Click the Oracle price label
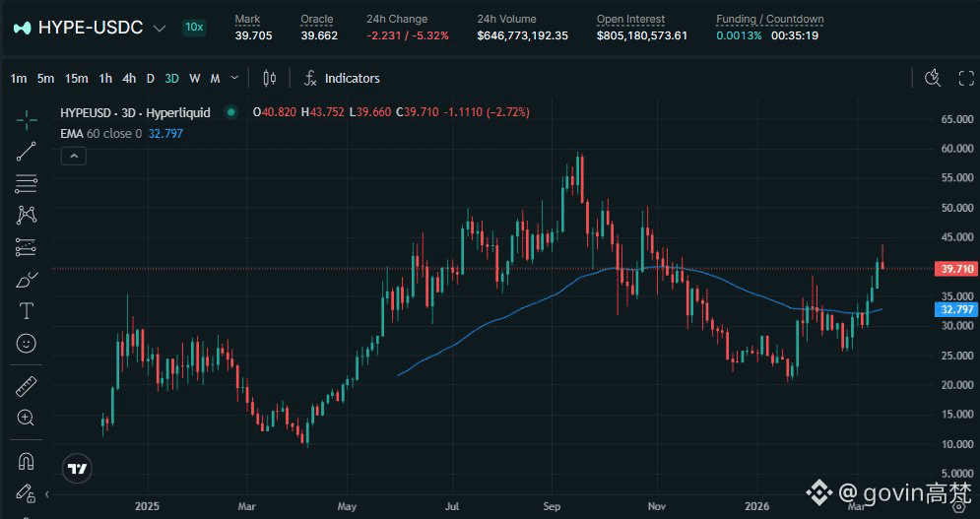Image resolution: width=980 pixels, height=519 pixels. click(x=317, y=20)
